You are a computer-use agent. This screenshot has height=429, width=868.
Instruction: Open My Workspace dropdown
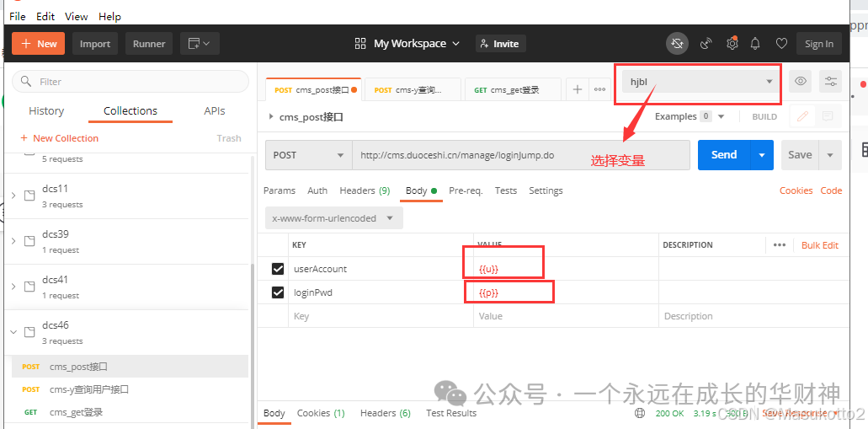click(417, 43)
